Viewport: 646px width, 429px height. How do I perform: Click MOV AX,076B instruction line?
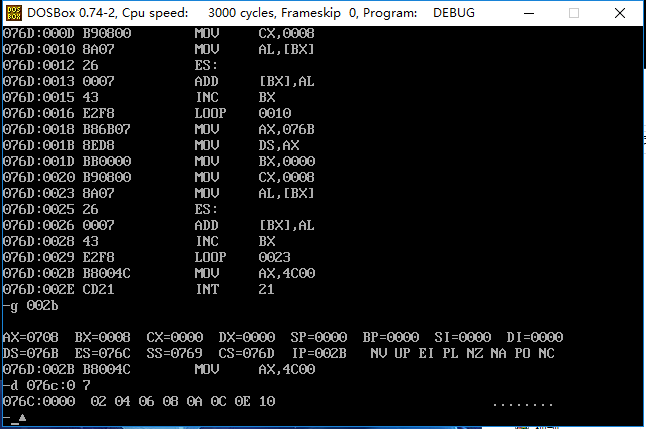pos(159,129)
